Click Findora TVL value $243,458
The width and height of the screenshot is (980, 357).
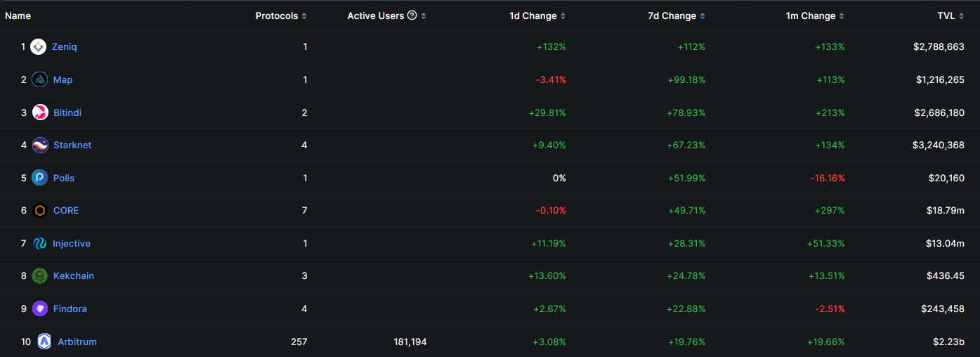(x=943, y=309)
